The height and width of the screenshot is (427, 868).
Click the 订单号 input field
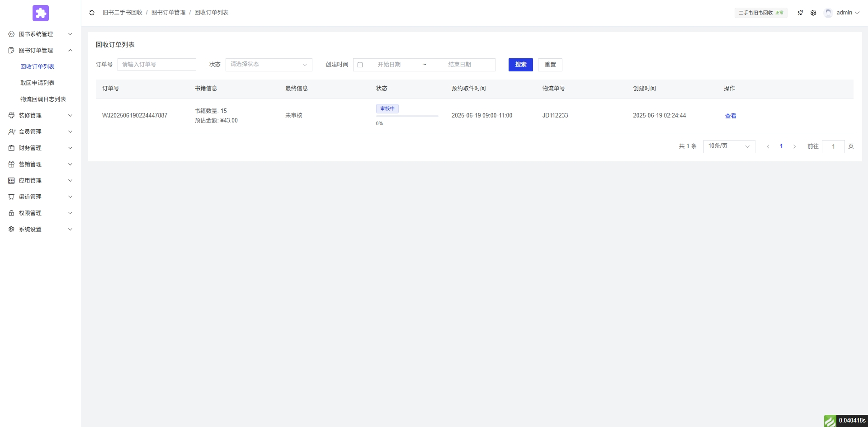(156, 65)
